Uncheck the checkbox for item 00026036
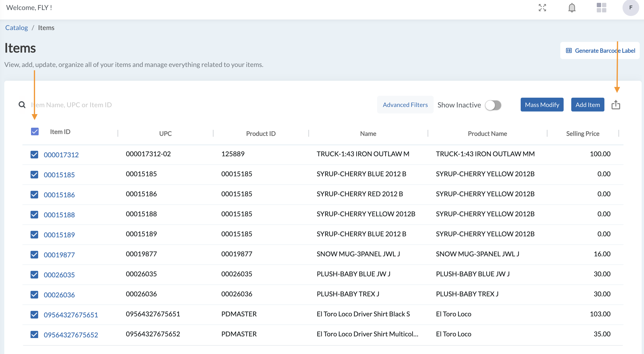The width and height of the screenshot is (644, 354). 34,295
